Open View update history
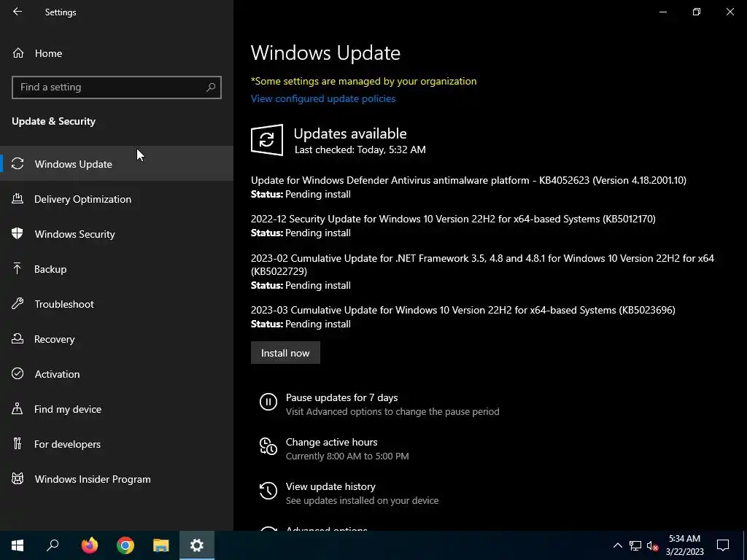The image size is (747, 560). pyautogui.click(x=330, y=486)
